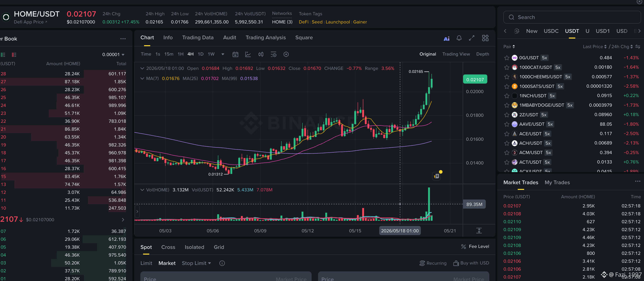Show the Depth chart view
Screen dimensions: 644x281
click(x=482, y=54)
